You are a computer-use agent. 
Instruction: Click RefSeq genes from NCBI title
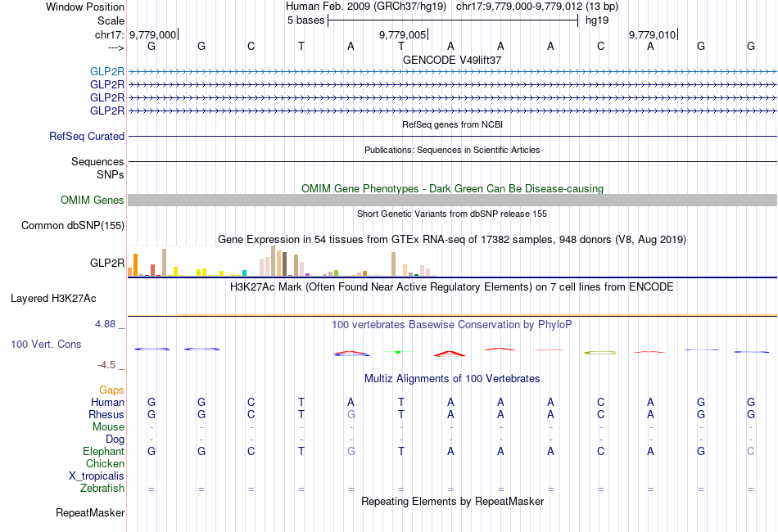tap(452, 124)
